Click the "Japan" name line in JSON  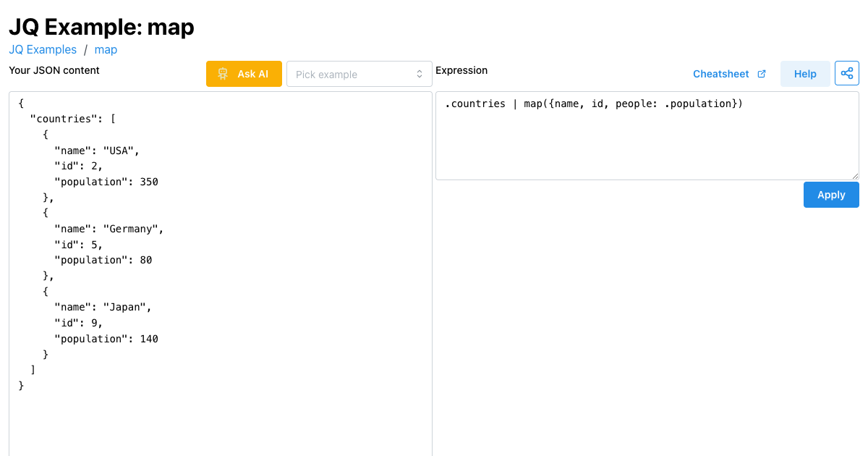103,307
